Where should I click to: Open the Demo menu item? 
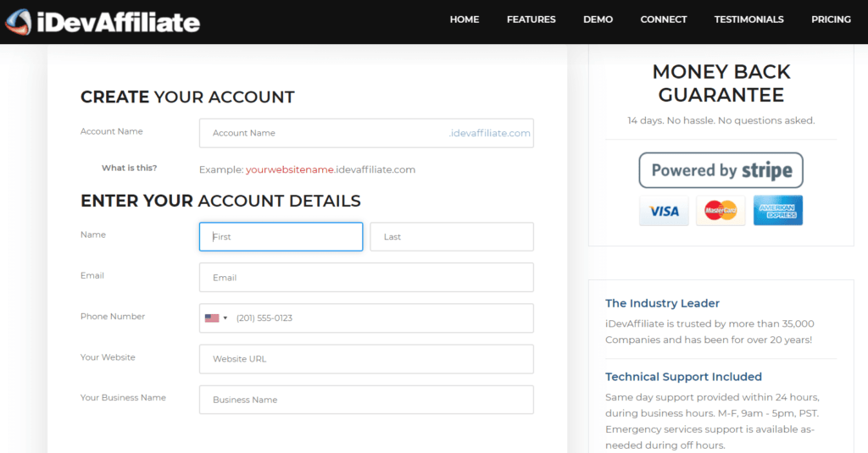pos(598,19)
